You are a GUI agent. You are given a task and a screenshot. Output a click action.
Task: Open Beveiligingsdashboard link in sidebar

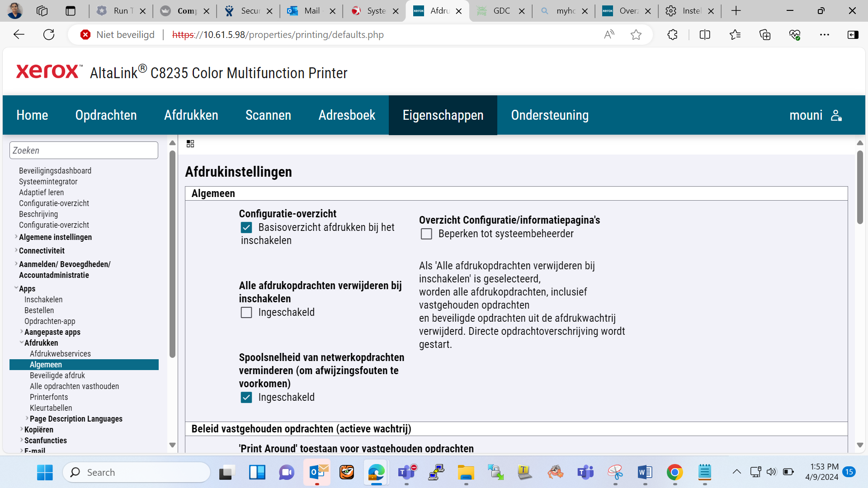(55, 171)
